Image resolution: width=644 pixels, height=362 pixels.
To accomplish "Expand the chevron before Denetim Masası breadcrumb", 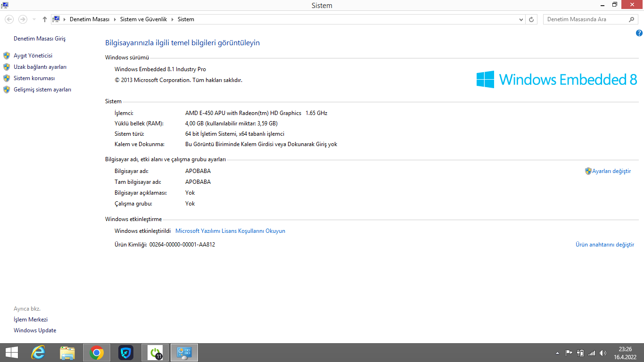I will click(65, 19).
